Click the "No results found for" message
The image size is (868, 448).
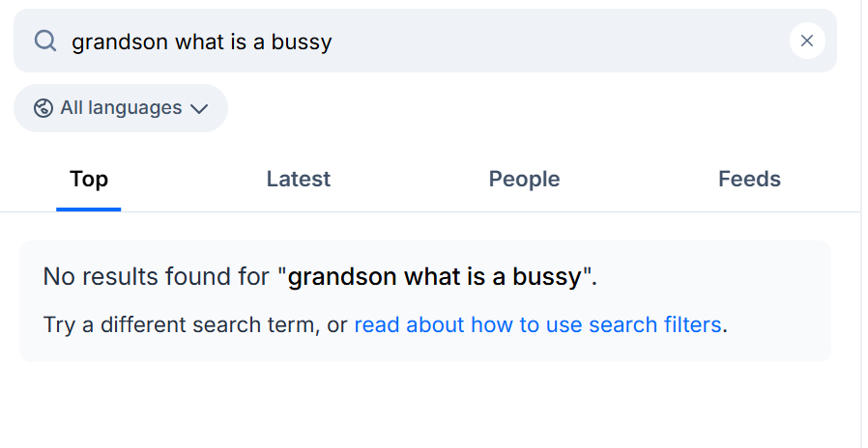click(156, 277)
